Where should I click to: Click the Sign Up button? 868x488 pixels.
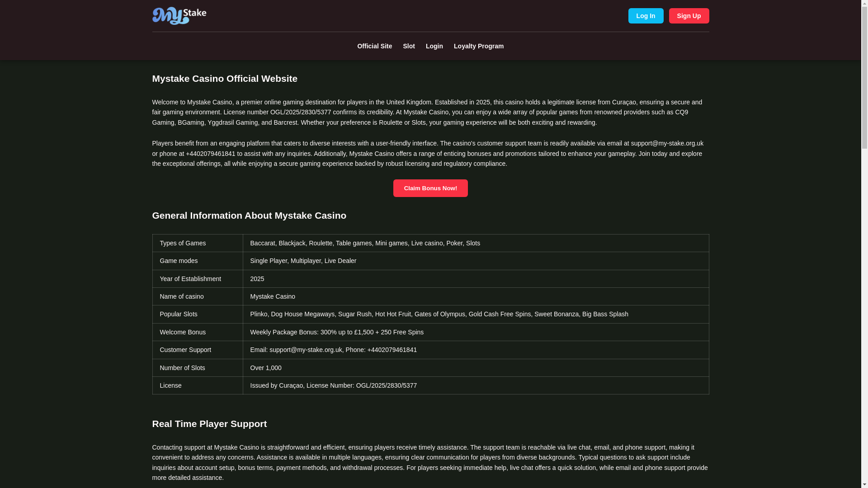point(689,16)
